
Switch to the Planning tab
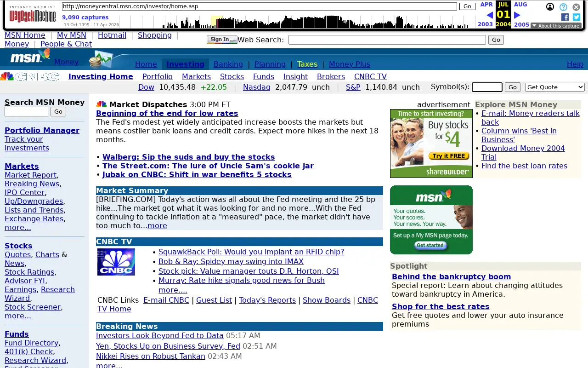point(270,64)
